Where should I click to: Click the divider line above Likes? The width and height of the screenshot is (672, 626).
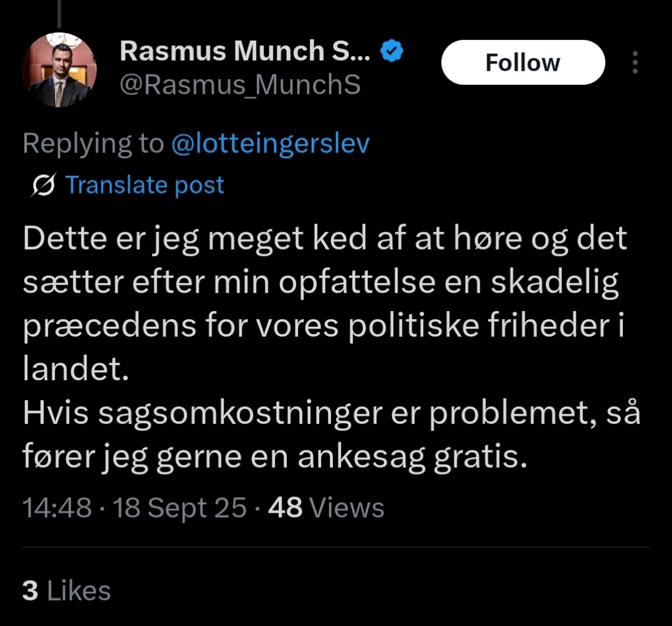pos(336,547)
